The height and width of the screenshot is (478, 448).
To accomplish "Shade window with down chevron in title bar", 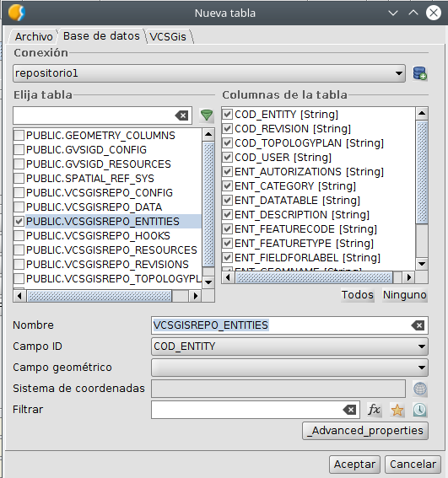I will coord(393,13).
